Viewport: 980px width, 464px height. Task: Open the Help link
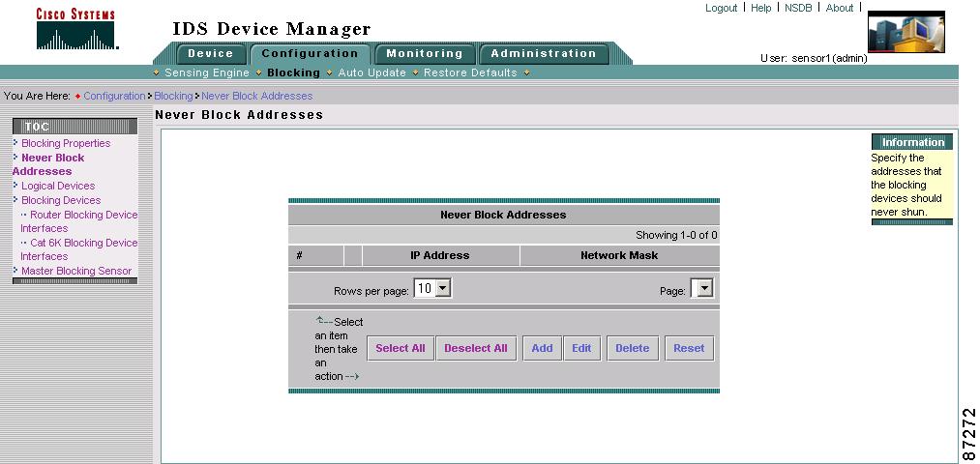(x=760, y=8)
